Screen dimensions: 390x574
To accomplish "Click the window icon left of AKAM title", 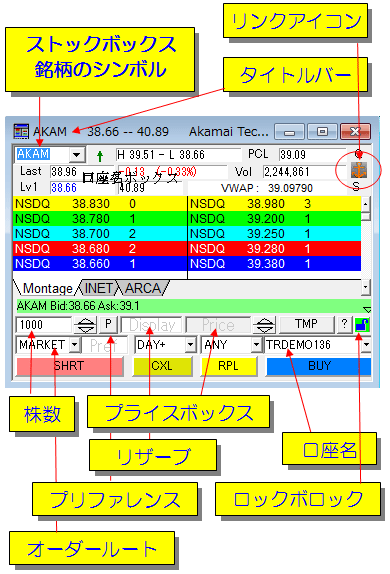I will click(x=21, y=131).
